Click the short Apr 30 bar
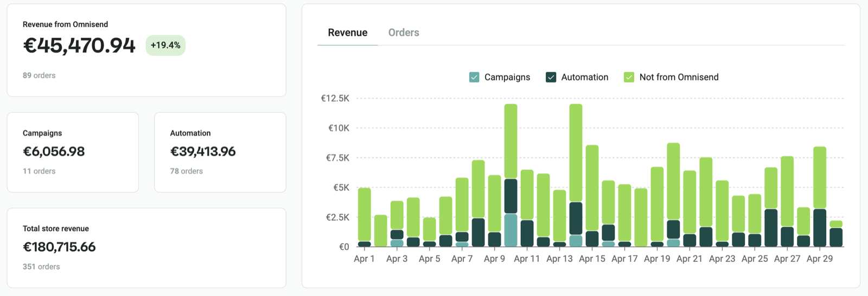 [836, 234]
